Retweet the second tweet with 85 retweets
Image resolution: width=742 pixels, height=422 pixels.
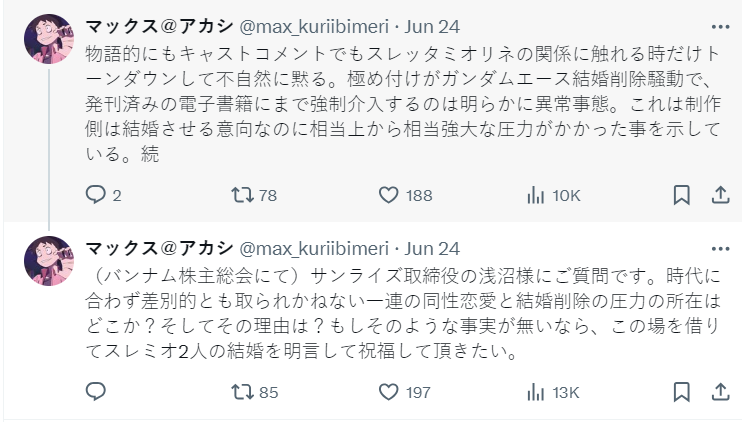[243, 392]
